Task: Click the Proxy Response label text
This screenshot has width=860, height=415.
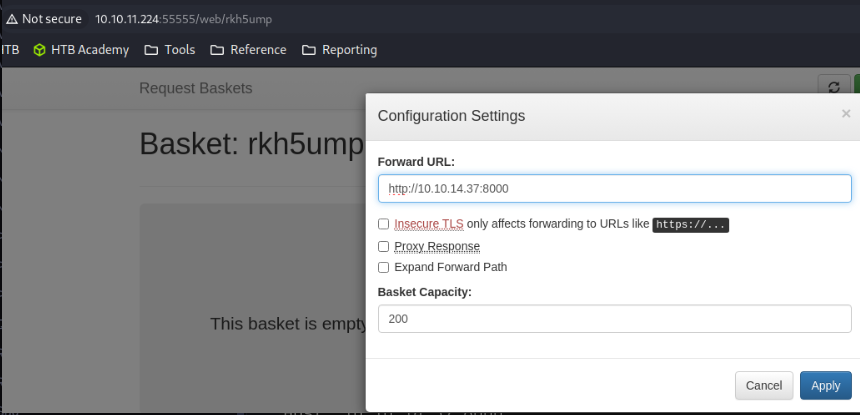Action: [437, 246]
